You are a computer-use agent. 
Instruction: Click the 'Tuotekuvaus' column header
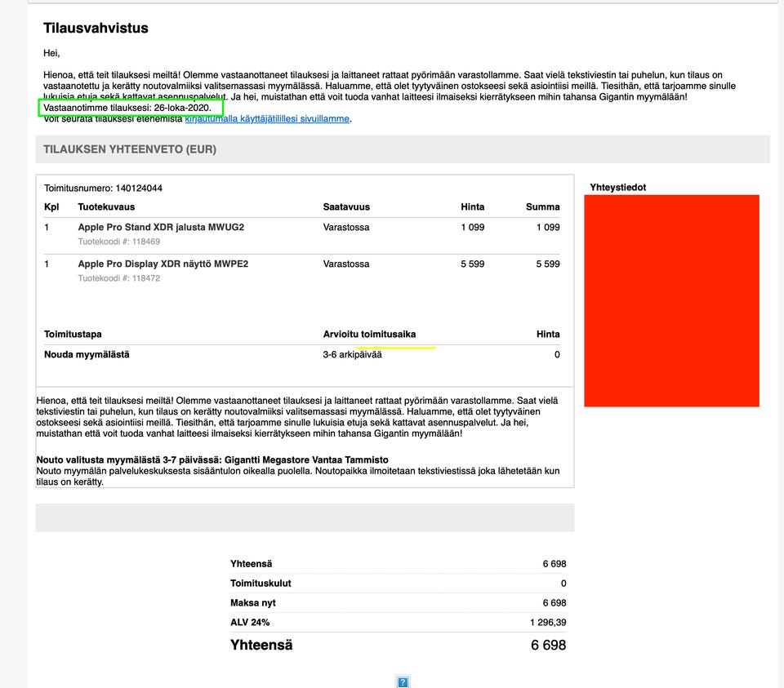pos(106,206)
